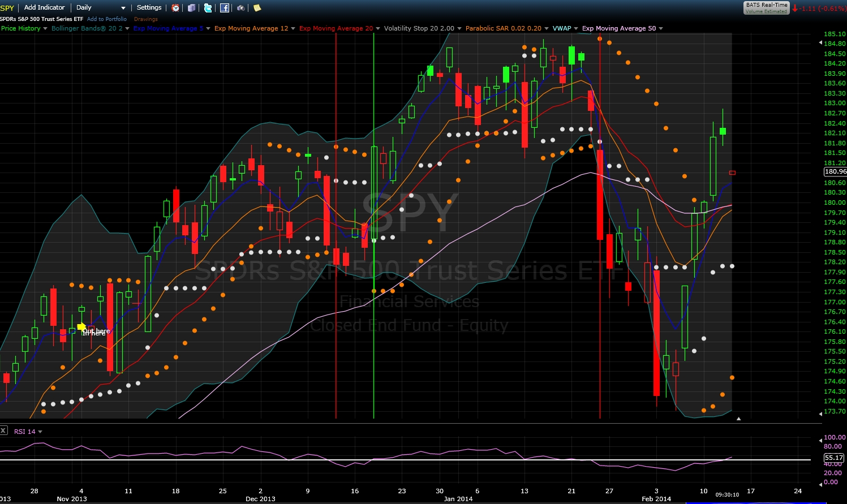This screenshot has width=847, height=504.
Task: Expand Parabolic SAR 0.02 0.20 dropdown
Action: 547,29
